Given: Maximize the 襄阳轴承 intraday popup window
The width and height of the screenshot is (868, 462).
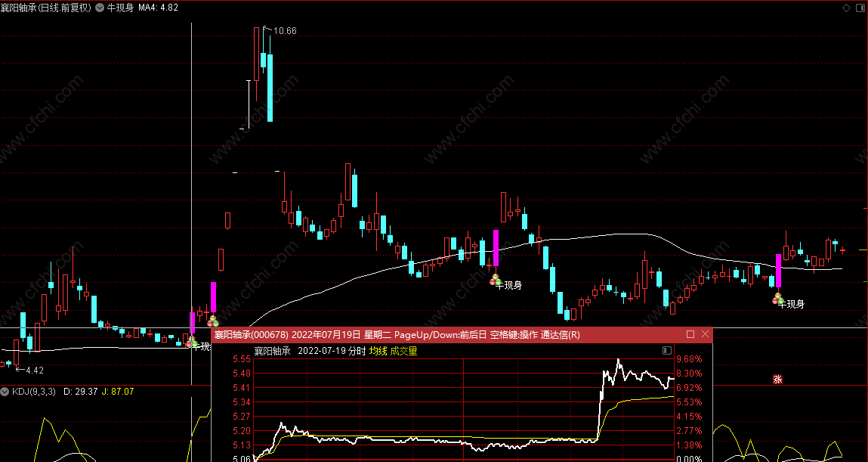Looking at the screenshot, I should coord(690,334).
